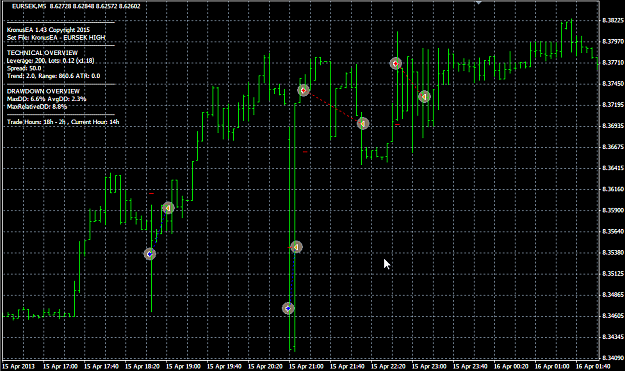625x371 pixels.
Task: Click the 'Spread: 50.0' line
Action: (x=24, y=68)
